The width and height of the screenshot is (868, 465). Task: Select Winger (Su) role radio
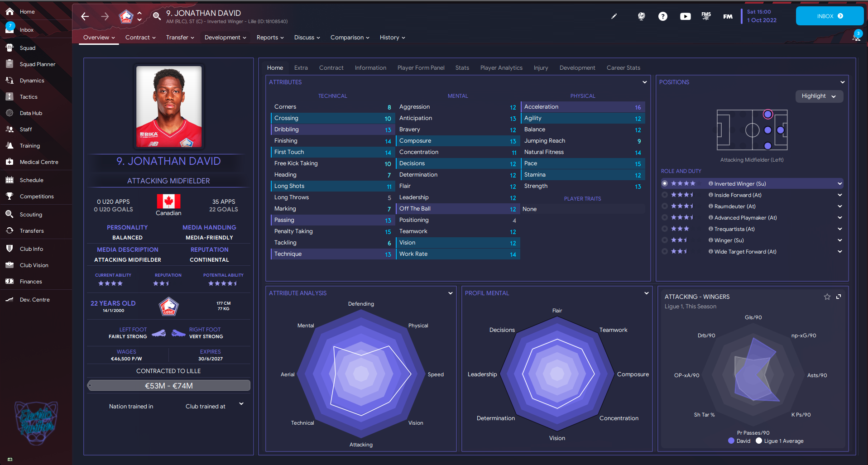point(665,240)
